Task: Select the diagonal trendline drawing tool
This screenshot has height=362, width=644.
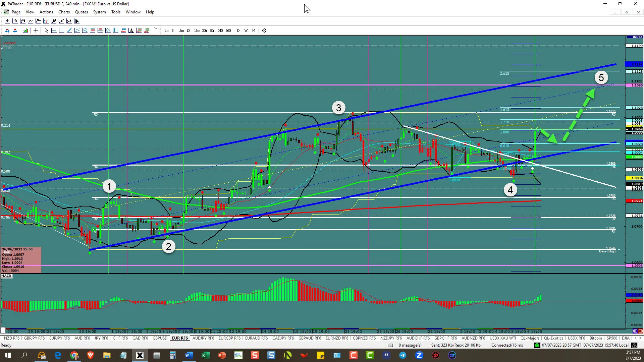Action: tap(69, 31)
